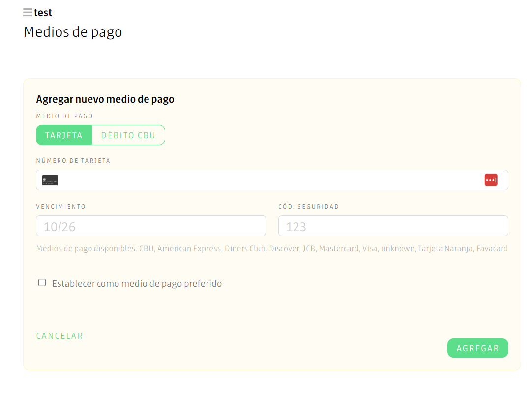Click the 'test' application title
The width and height of the screenshot is (532, 394).
click(x=43, y=12)
